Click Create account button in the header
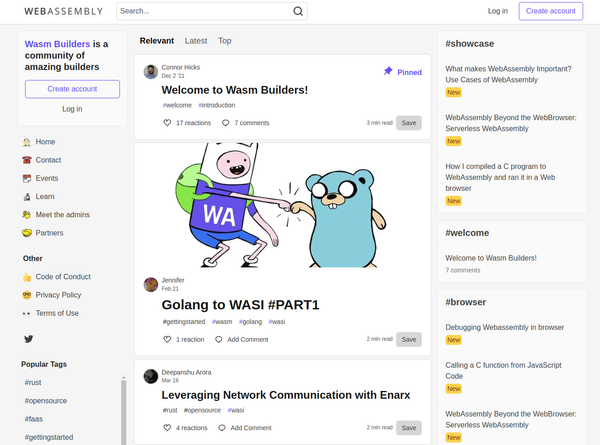The height and width of the screenshot is (445, 600). click(x=551, y=11)
